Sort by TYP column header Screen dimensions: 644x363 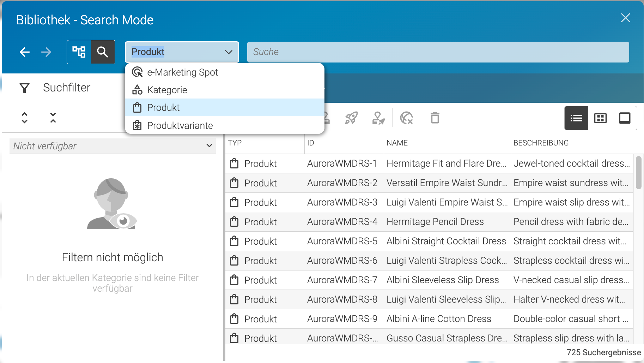pyautogui.click(x=235, y=143)
